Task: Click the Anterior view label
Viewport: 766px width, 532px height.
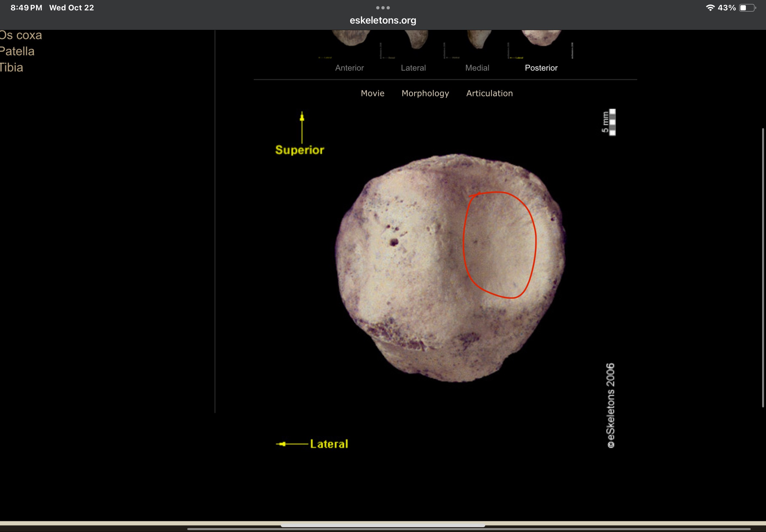Action: point(349,68)
